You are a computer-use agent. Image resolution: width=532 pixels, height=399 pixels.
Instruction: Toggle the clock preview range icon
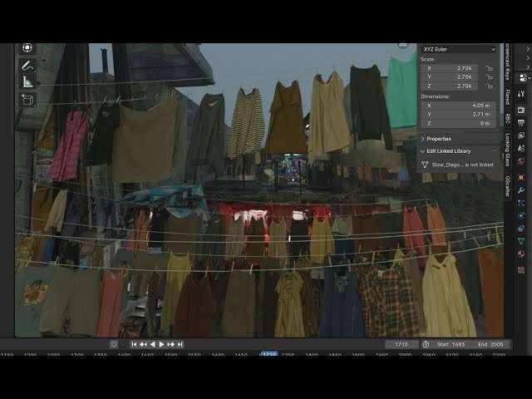click(x=426, y=344)
